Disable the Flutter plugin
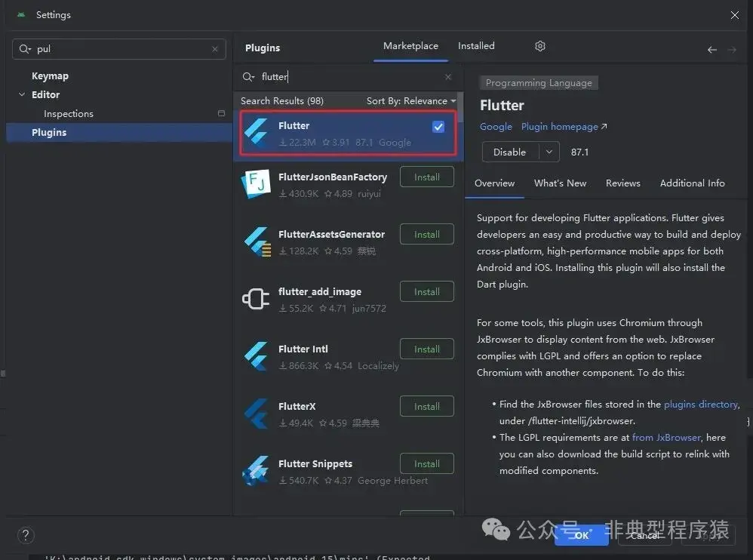753x560 pixels. [509, 152]
